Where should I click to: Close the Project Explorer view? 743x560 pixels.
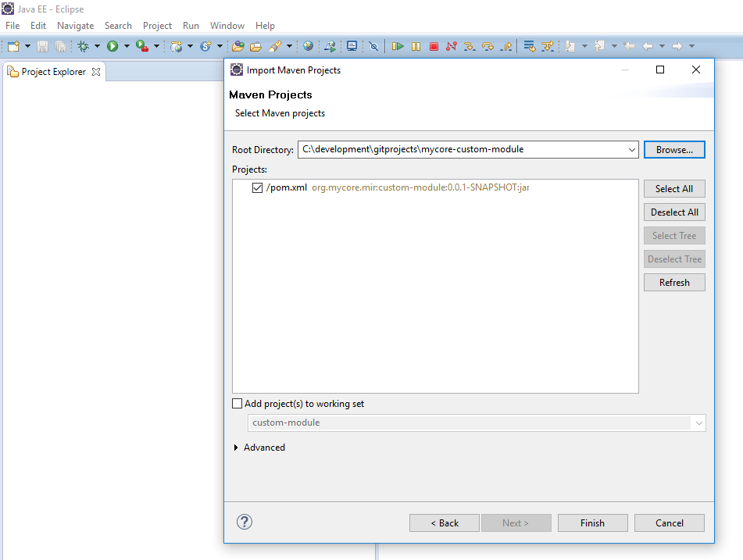point(96,72)
